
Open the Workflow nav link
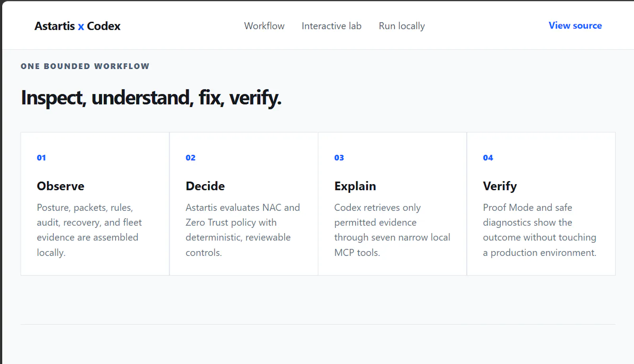pyautogui.click(x=264, y=26)
